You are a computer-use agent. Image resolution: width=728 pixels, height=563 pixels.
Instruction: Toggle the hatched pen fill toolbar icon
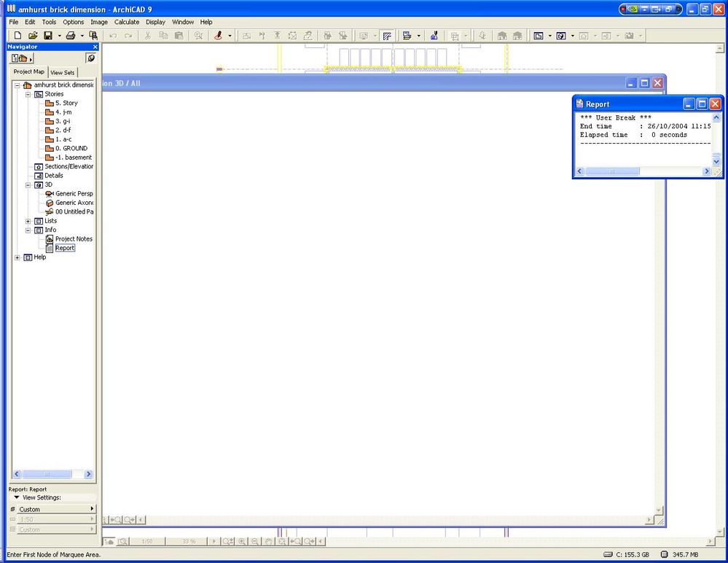[x=387, y=36]
